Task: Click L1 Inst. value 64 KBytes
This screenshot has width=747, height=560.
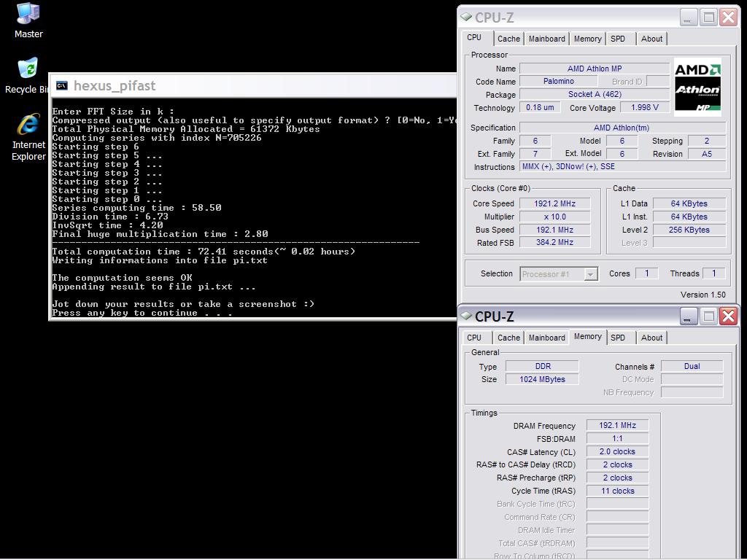Action: coord(689,217)
